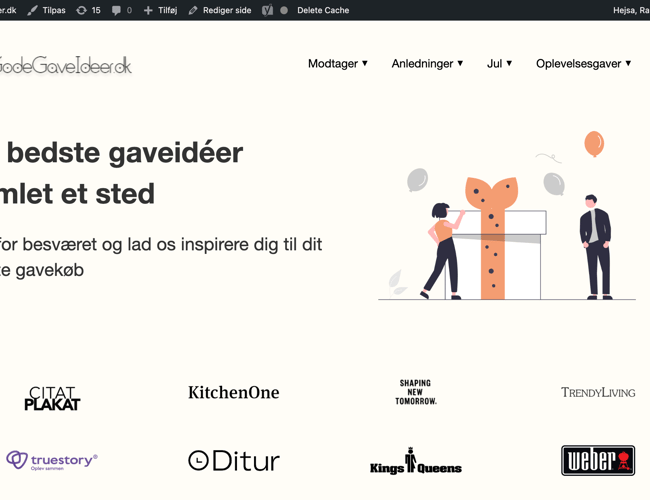Click the truestory logo
The height and width of the screenshot is (500, 650).
coord(52,461)
